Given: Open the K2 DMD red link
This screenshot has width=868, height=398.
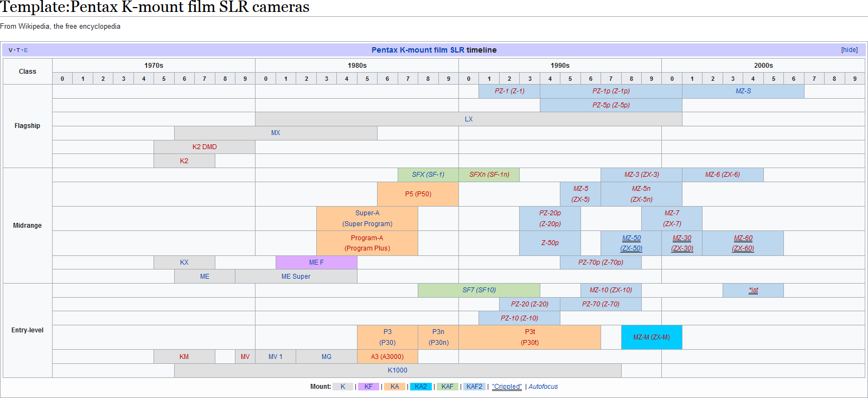Looking at the screenshot, I should tap(205, 147).
